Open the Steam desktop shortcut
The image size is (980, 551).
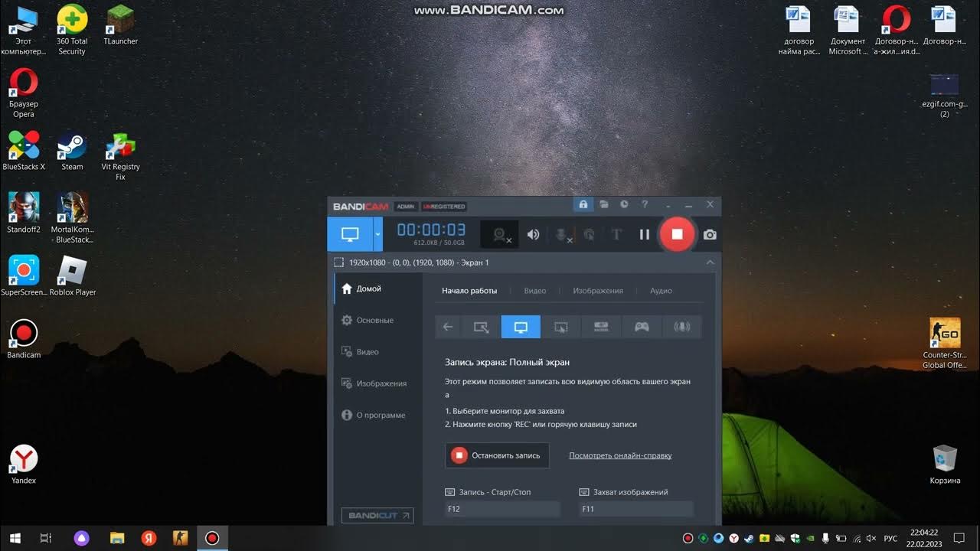(72, 151)
